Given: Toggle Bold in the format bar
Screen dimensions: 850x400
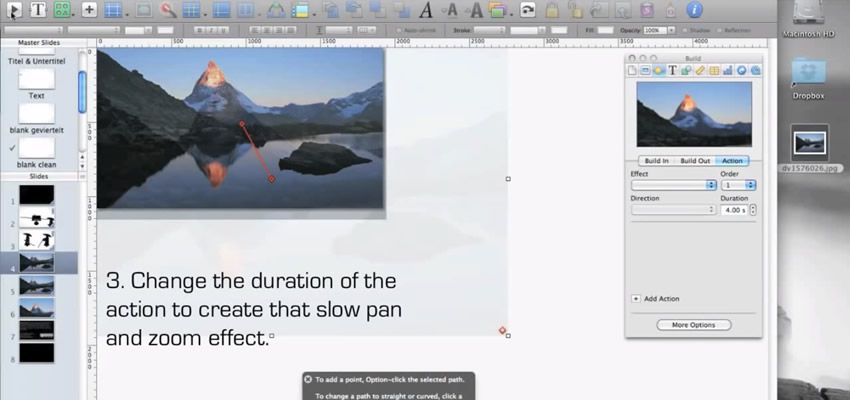Looking at the screenshot, I should click(200, 30).
